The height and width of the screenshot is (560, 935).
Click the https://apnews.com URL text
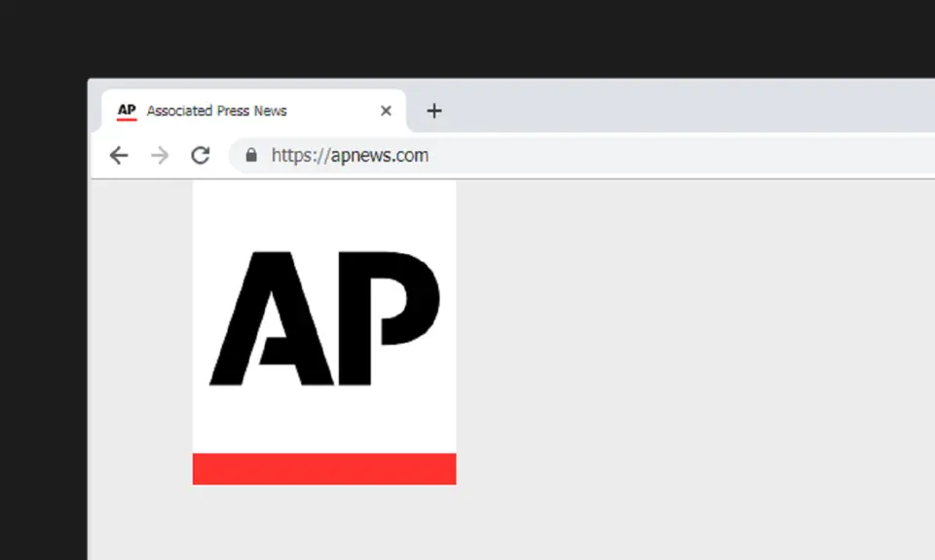(350, 156)
